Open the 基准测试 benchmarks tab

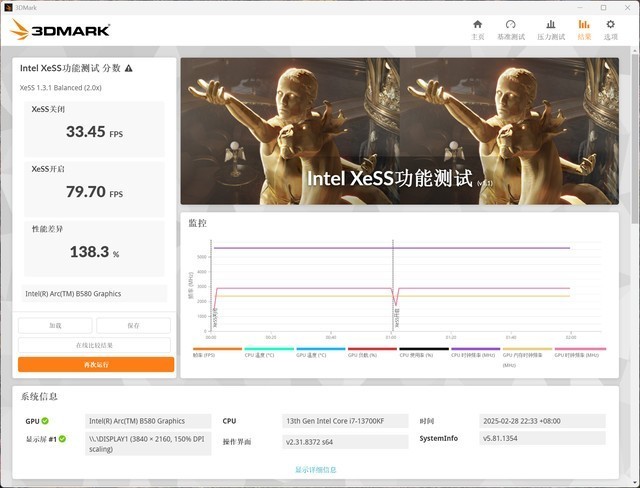(x=511, y=30)
